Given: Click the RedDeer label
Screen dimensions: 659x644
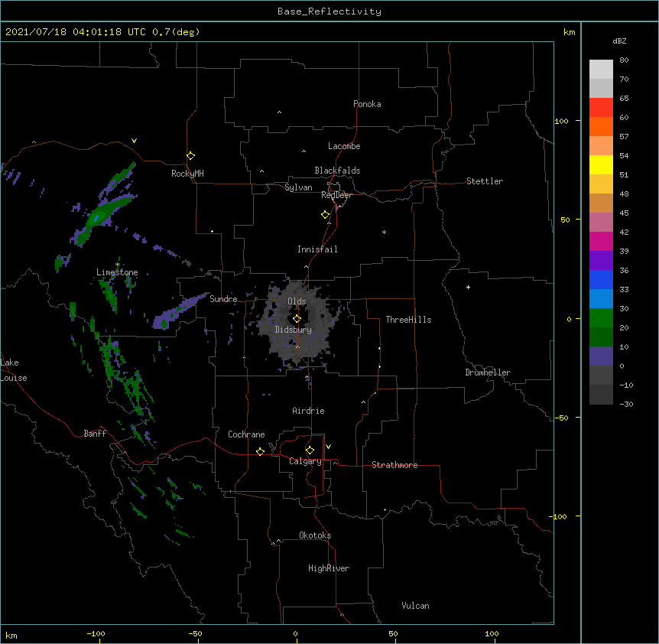Looking at the screenshot, I should tap(336, 195).
